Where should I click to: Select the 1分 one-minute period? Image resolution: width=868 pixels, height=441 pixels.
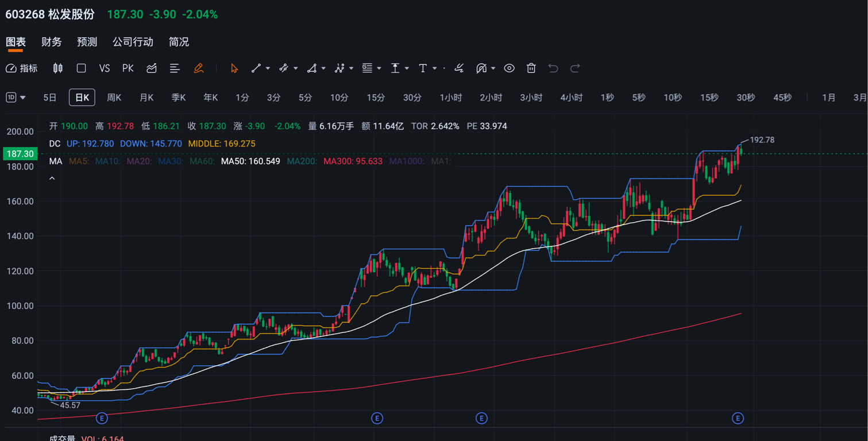tap(242, 98)
